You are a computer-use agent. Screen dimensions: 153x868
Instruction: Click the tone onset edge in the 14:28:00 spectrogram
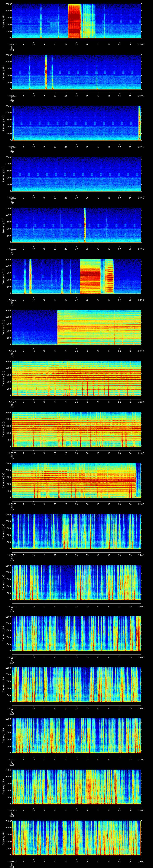pyautogui.click(x=58, y=327)
